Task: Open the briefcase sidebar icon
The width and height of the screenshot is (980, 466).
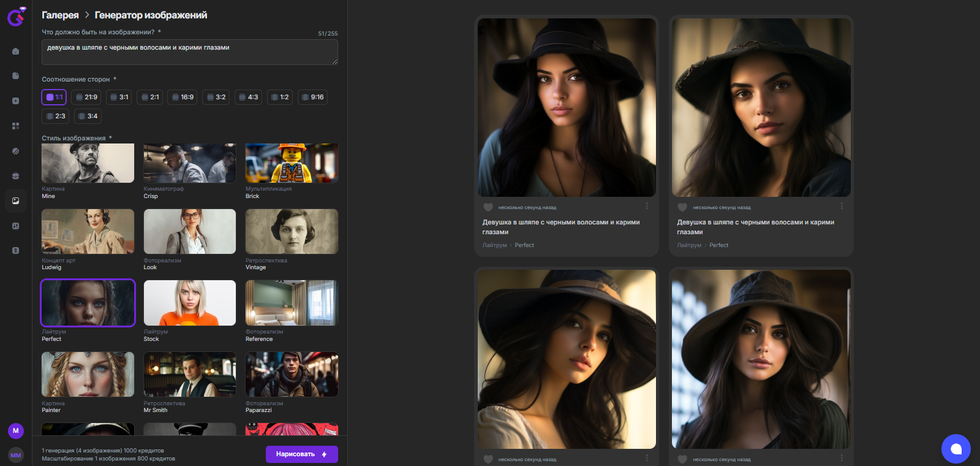Action: coord(16,176)
